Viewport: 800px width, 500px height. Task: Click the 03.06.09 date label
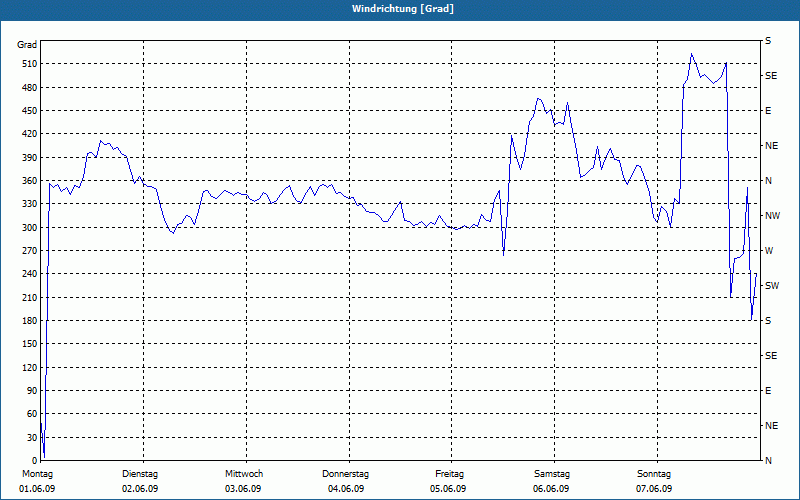coord(243,489)
